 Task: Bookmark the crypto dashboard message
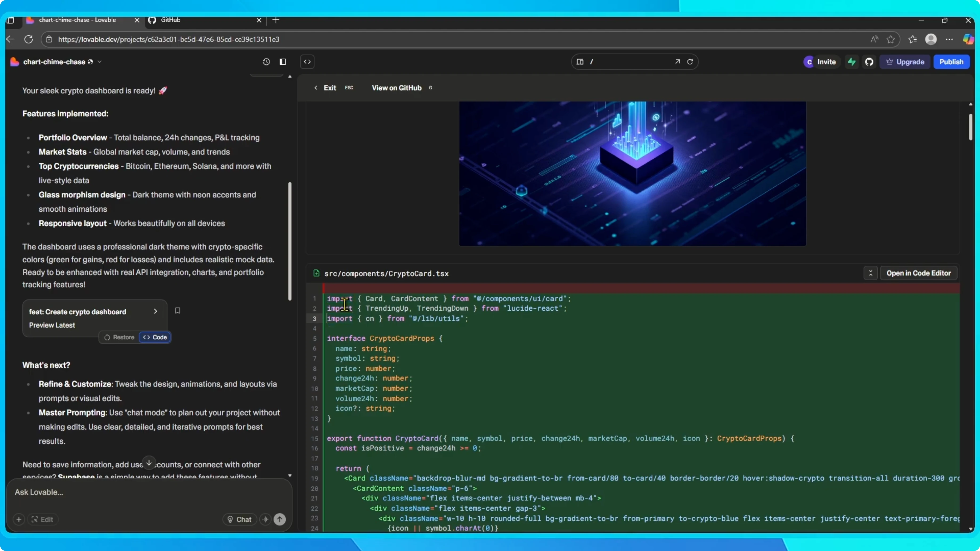tap(177, 311)
